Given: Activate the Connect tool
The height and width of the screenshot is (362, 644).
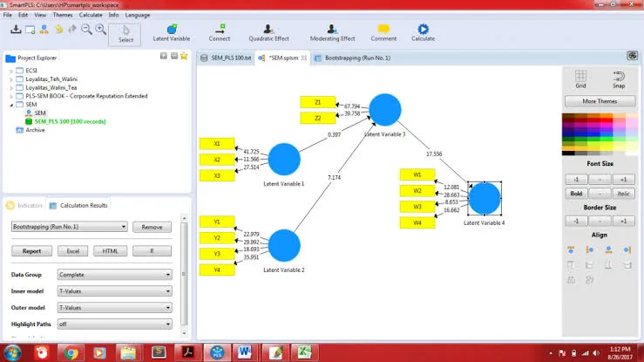Looking at the screenshot, I should pos(220,33).
